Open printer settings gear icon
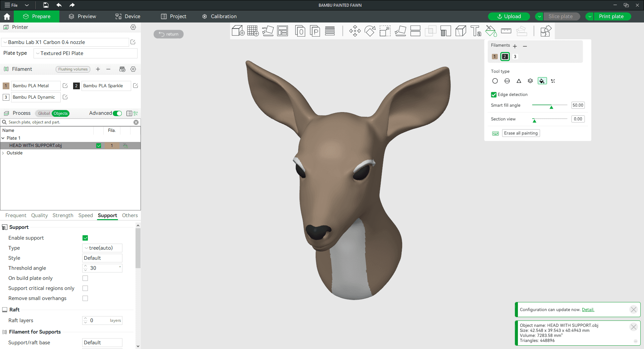Screen dimensions: 644x349 (133, 27)
